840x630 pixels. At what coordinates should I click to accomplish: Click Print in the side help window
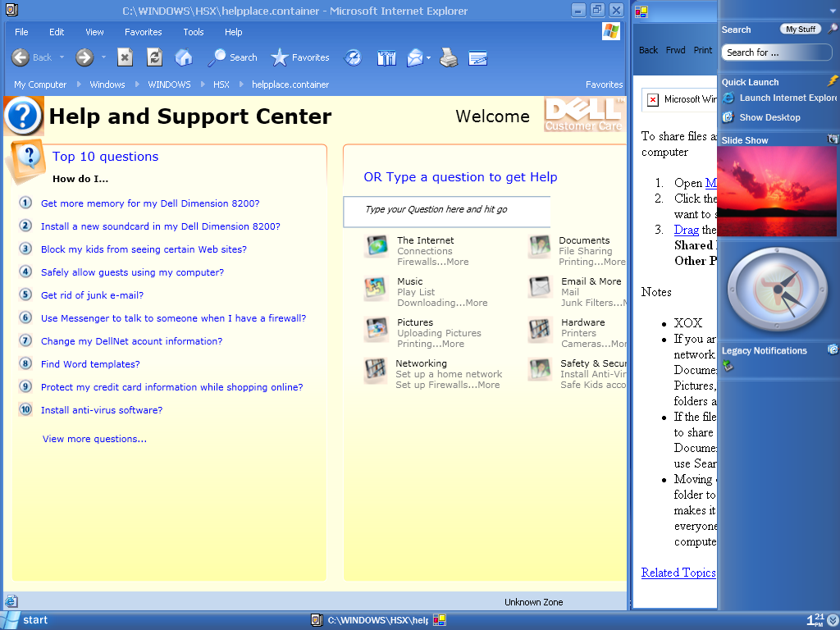703,50
